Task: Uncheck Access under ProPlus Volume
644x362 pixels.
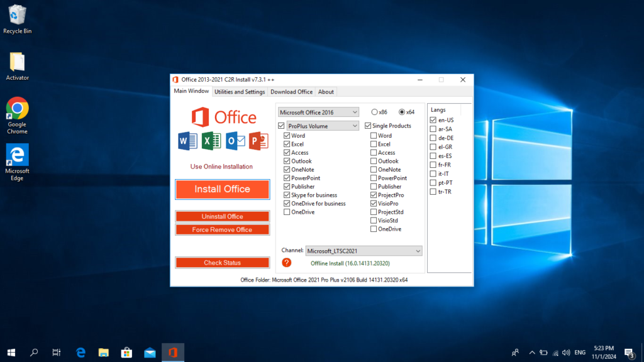Action: (287, 153)
